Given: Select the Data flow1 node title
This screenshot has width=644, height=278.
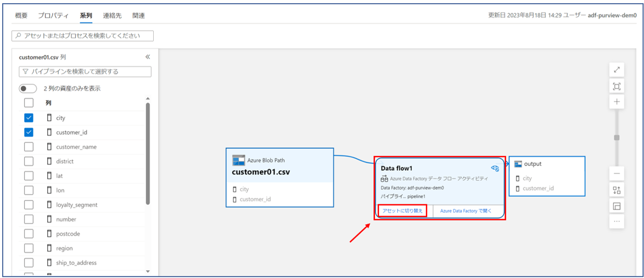Looking at the screenshot, I should click(x=396, y=168).
